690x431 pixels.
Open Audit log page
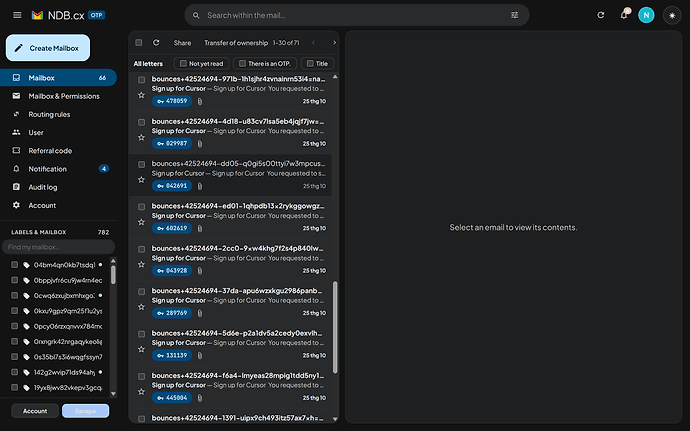click(58, 187)
